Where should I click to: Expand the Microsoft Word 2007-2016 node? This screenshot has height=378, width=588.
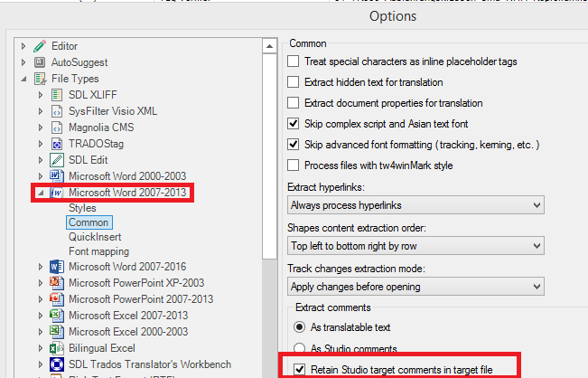pos(41,267)
